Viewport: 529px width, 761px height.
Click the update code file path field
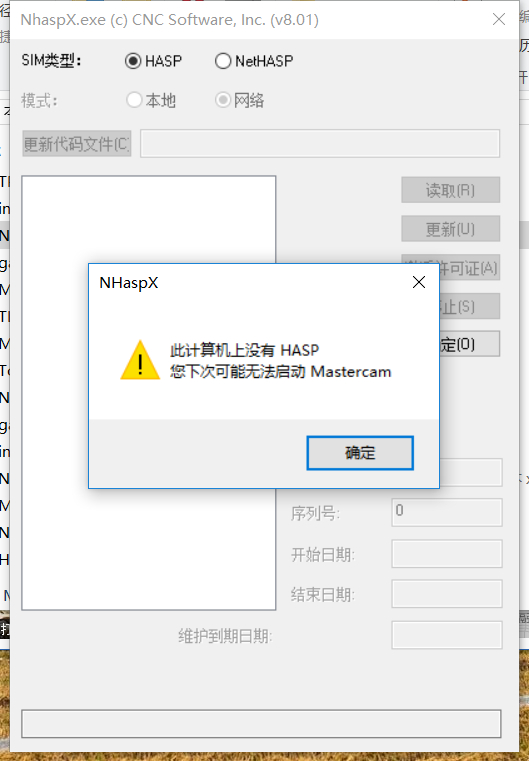click(x=320, y=143)
